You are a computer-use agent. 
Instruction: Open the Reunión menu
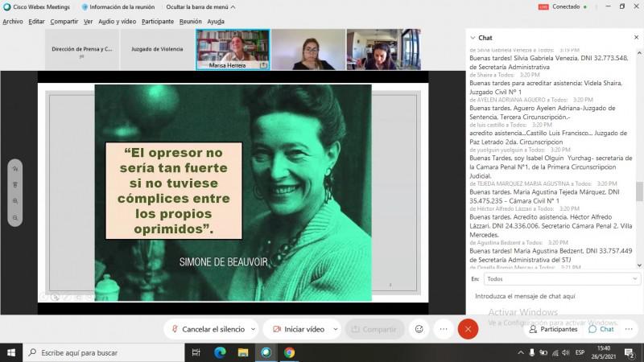point(191,22)
